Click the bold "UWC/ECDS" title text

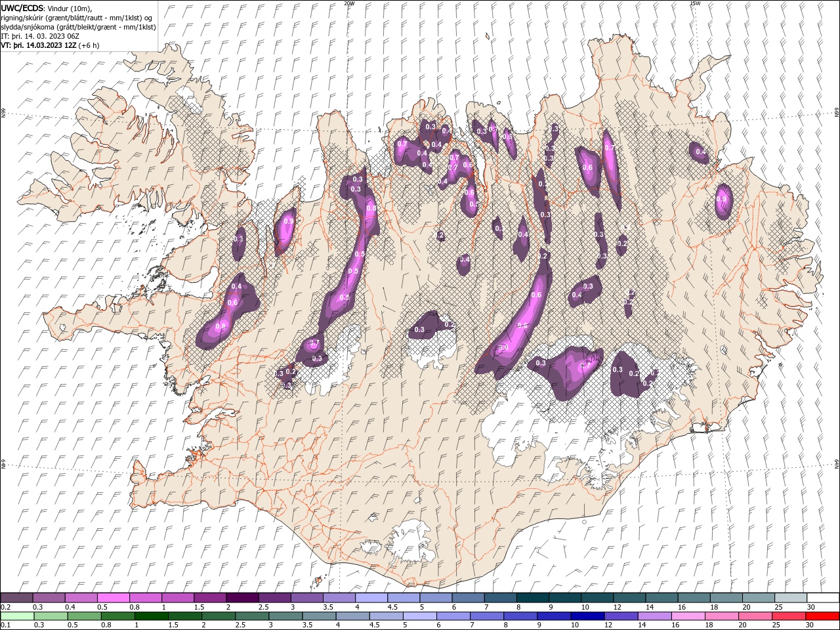[22, 8]
